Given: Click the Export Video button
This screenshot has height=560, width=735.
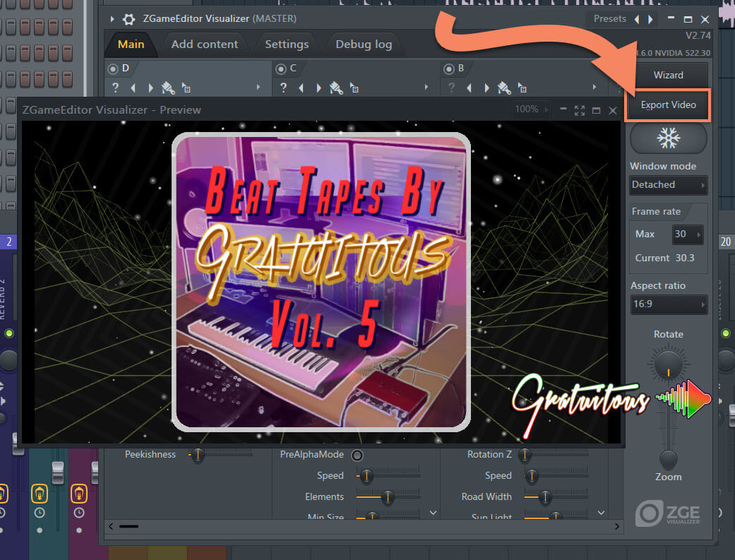Looking at the screenshot, I should click(x=668, y=105).
